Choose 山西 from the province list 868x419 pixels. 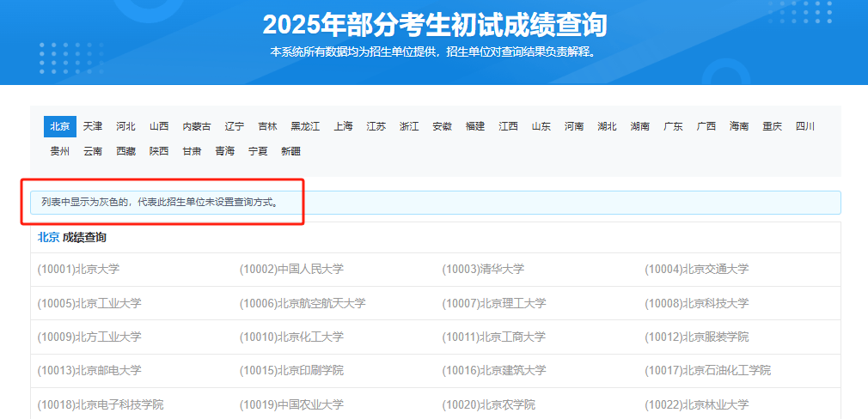coord(159,126)
